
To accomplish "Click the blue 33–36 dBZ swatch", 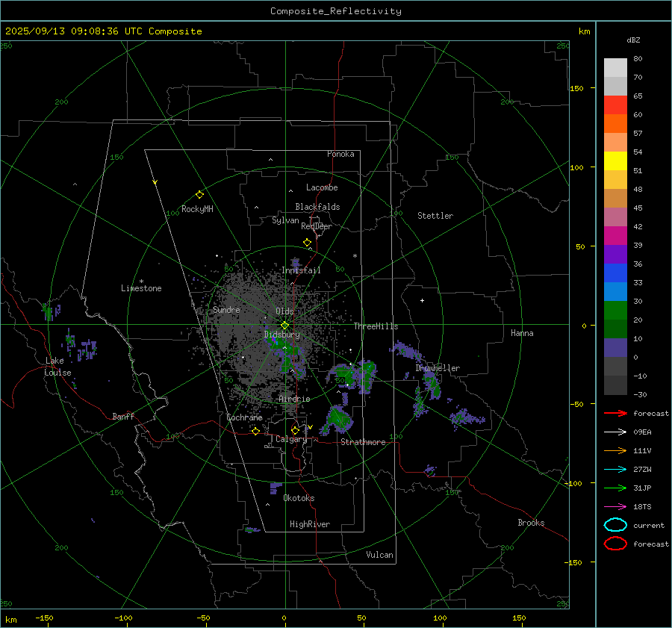I will tap(615, 273).
